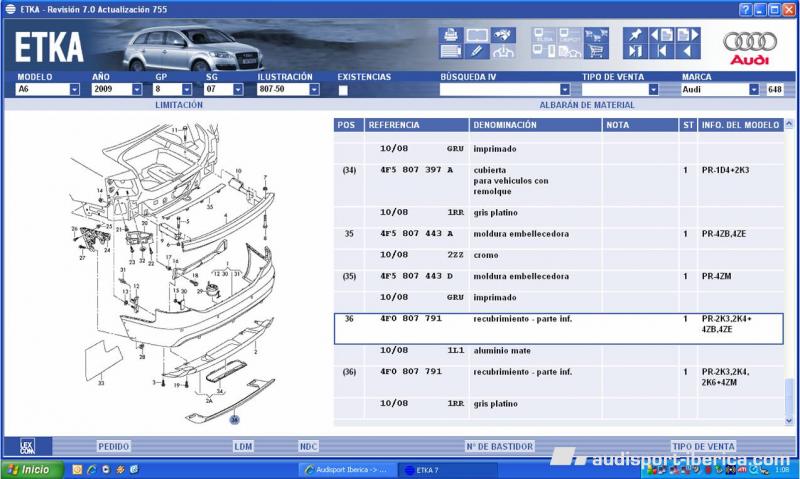Click the bumper exploded diagram illustration
The image size is (800, 479).
(173, 273)
